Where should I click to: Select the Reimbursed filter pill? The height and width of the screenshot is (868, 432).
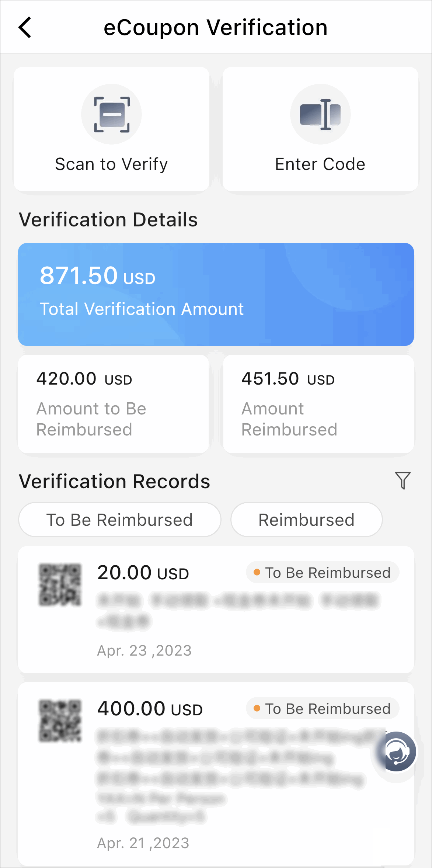[x=307, y=520]
